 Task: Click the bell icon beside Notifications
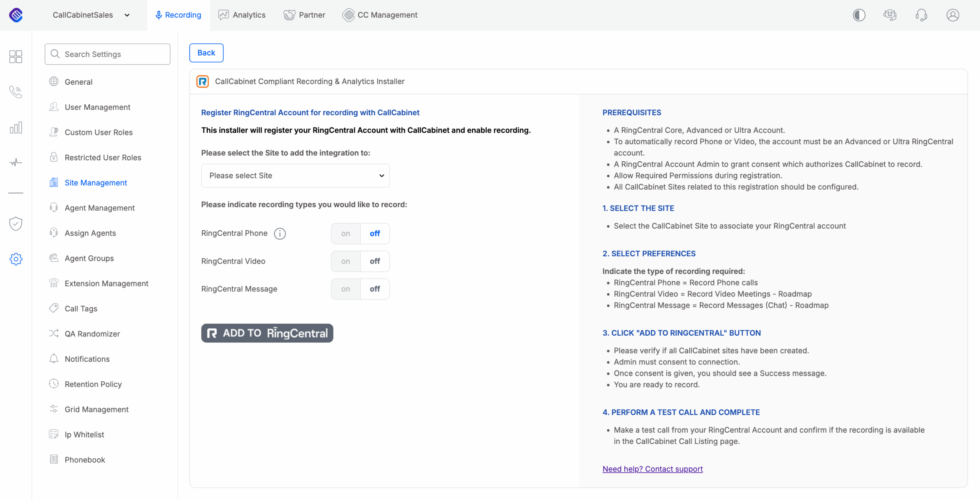54,359
